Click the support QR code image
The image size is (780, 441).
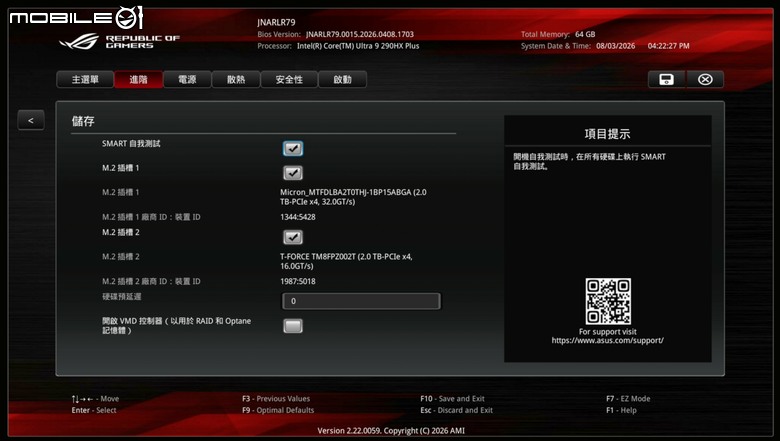pos(608,301)
